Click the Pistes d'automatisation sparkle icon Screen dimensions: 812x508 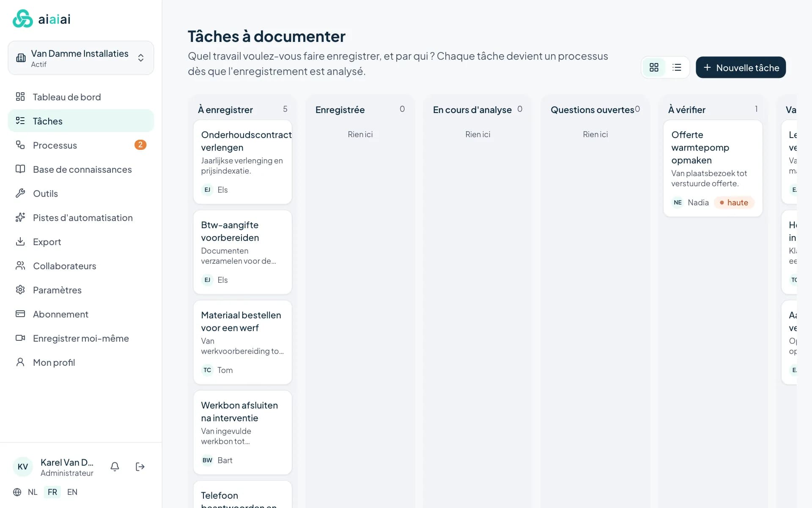point(20,217)
